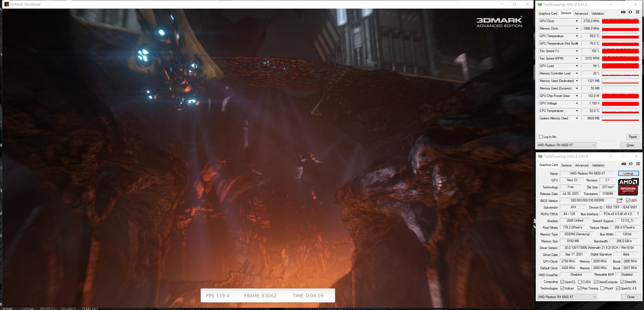Open the GPU Voltage sensor dropdown
Viewport: 644px width, 310px height.
point(577,103)
